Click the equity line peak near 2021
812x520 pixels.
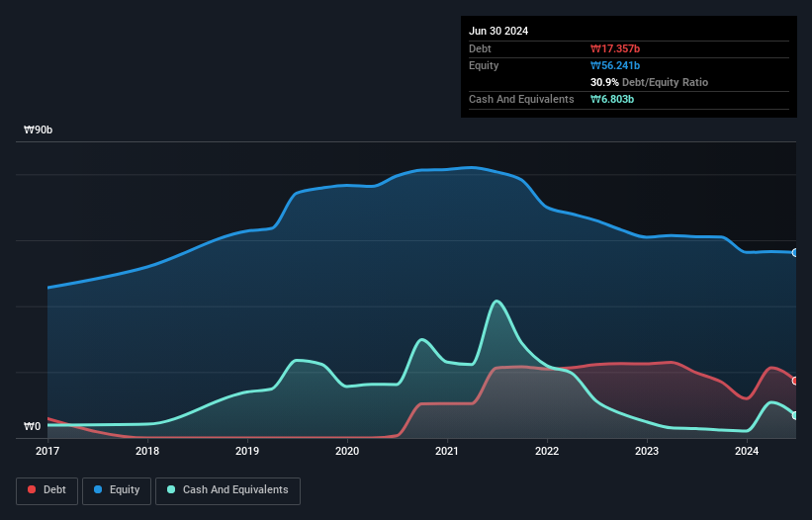[x=470, y=167]
